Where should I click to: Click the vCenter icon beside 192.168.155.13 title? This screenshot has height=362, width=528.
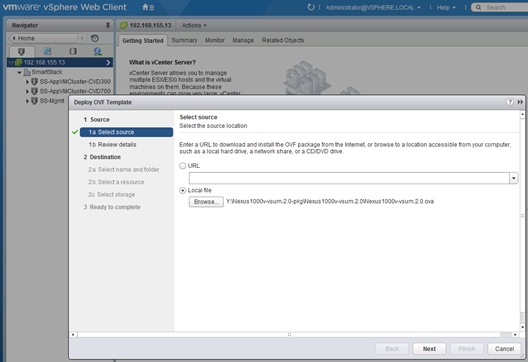pyautogui.click(x=124, y=25)
